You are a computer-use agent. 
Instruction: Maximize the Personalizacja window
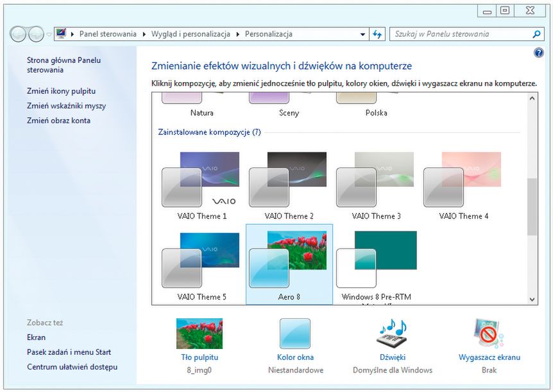pyautogui.click(x=505, y=11)
